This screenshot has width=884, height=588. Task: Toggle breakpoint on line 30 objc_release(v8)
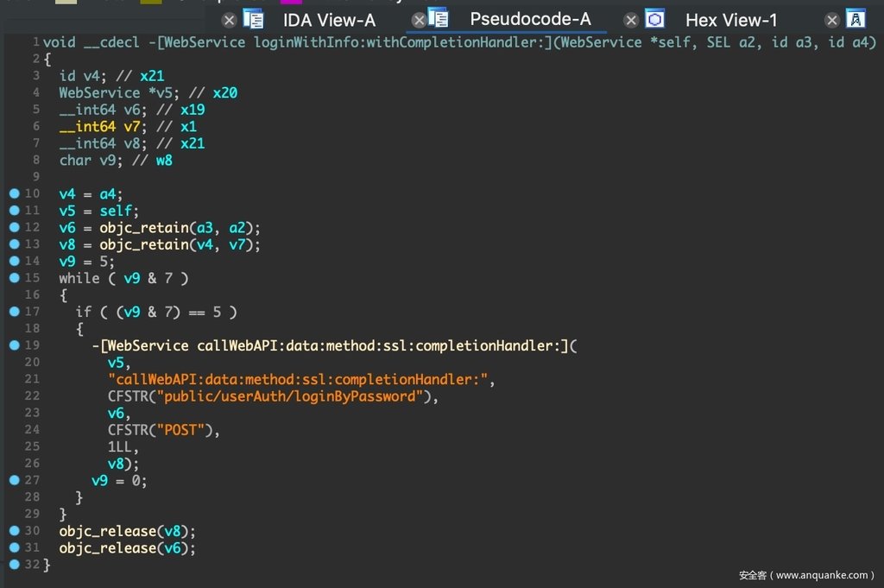click(14, 530)
